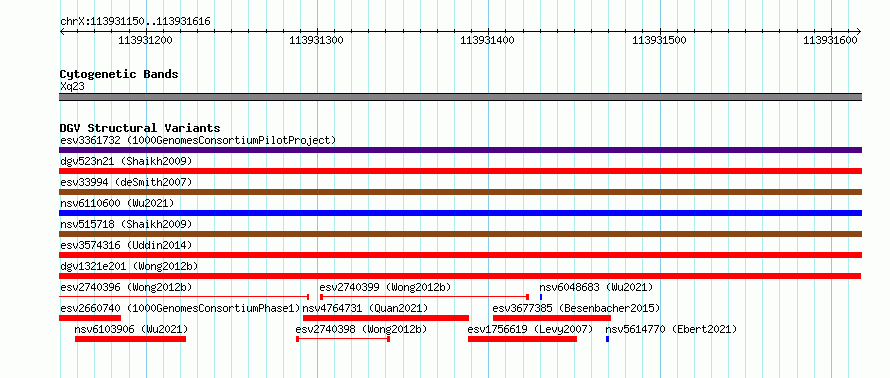890x378 pixels.
Task: Open esv2740399 (Wong2012b) variant label
Action: click(385, 287)
